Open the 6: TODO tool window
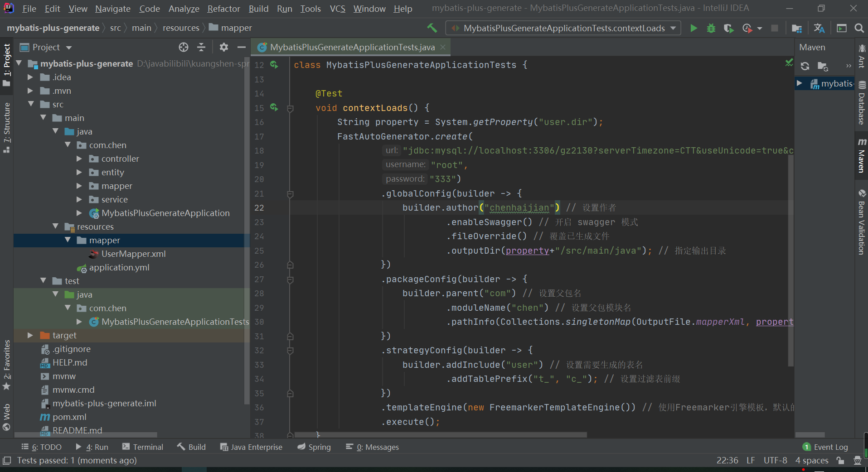 point(41,447)
